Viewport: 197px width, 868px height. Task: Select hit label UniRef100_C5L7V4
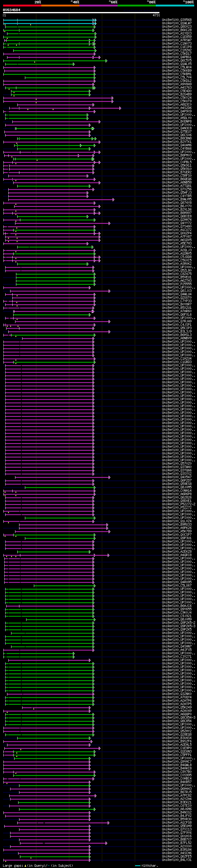pyautogui.click(x=177, y=78)
